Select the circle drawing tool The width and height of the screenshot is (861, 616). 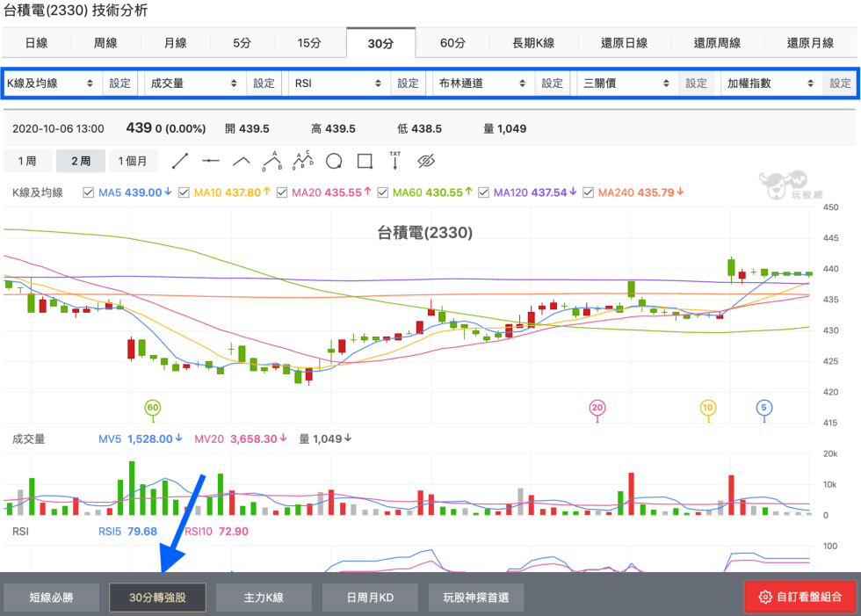coord(334,161)
